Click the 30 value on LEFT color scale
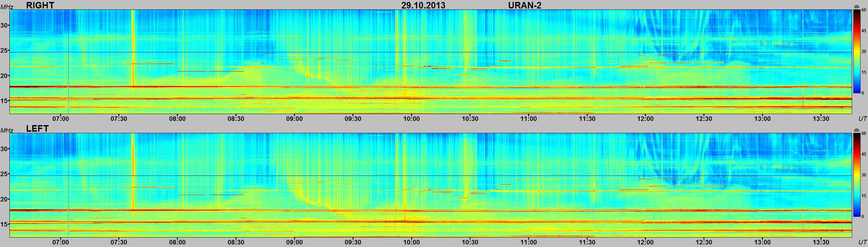Image resolution: width=868 pixels, height=247 pixels. pyautogui.click(x=863, y=175)
